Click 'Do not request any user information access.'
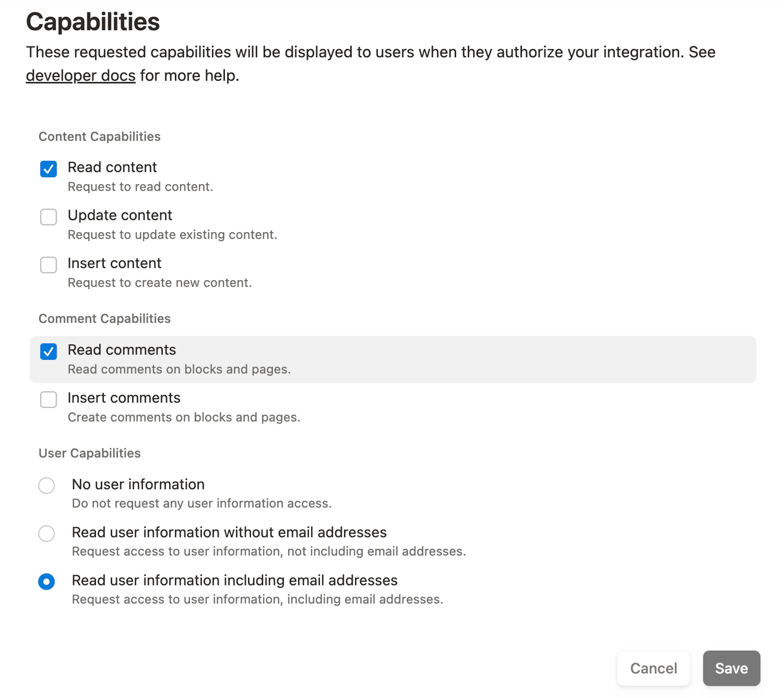 click(201, 503)
